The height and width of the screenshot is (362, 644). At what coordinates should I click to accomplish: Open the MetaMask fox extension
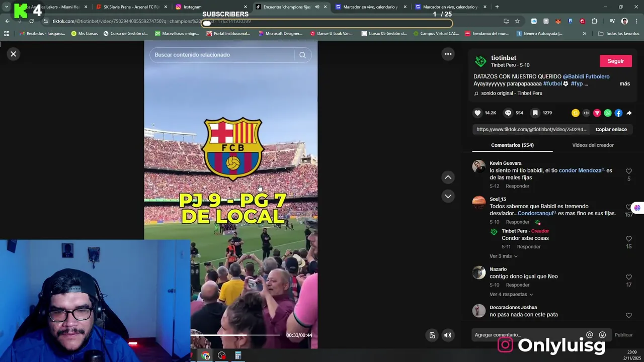click(558, 21)
